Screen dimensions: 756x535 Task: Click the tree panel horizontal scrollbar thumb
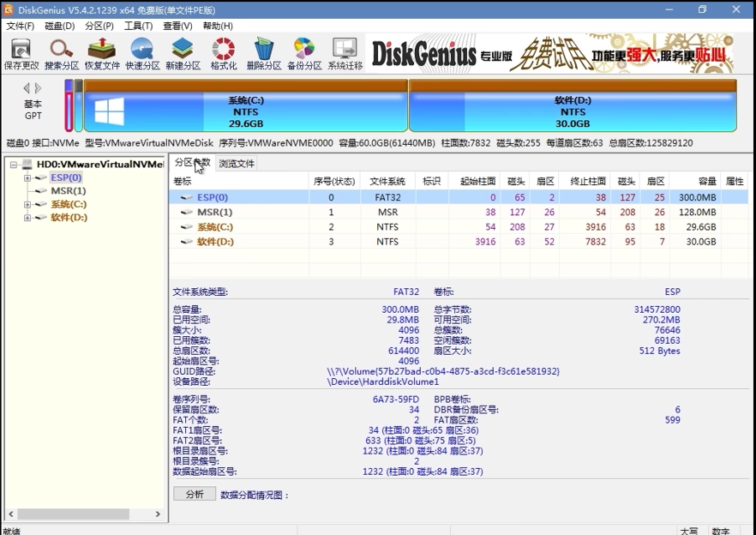[x=74, y=514]
